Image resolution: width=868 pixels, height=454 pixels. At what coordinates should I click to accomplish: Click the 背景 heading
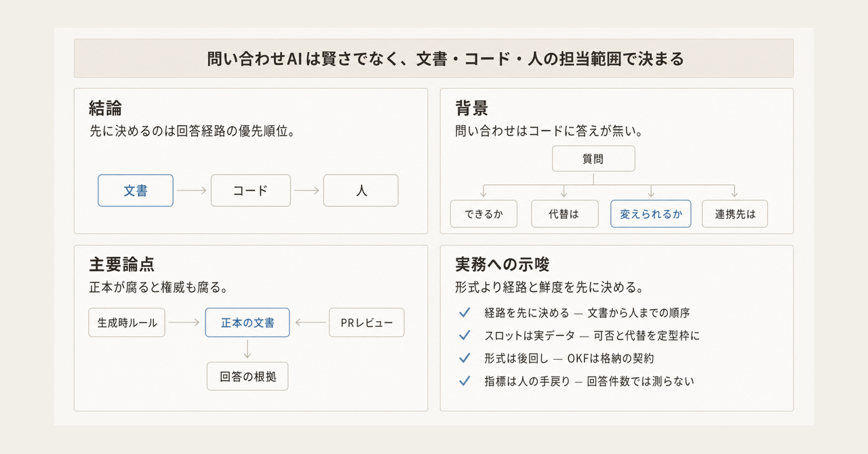[x=472, y=108]
